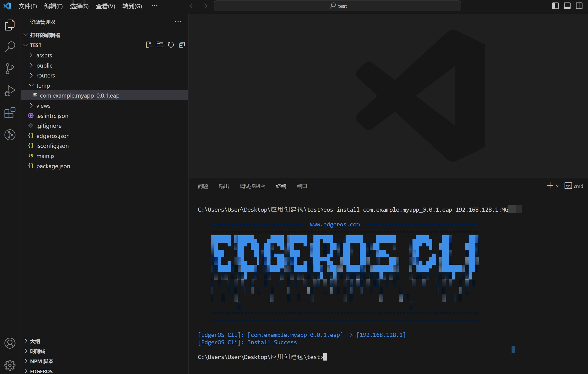The height and width of the screenshot is (374, 588).
Task: Refresh the explorer file tree
Action: 171,45
